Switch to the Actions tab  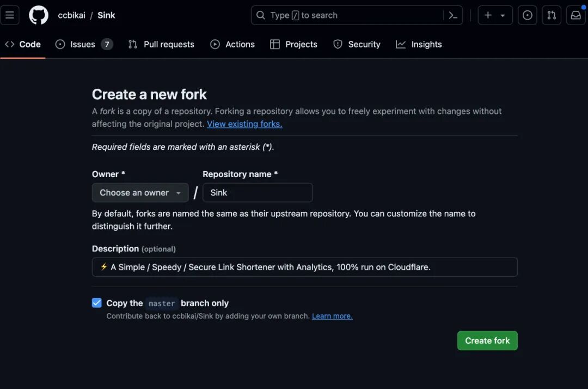pyautogui.click(x=232, y=44)
